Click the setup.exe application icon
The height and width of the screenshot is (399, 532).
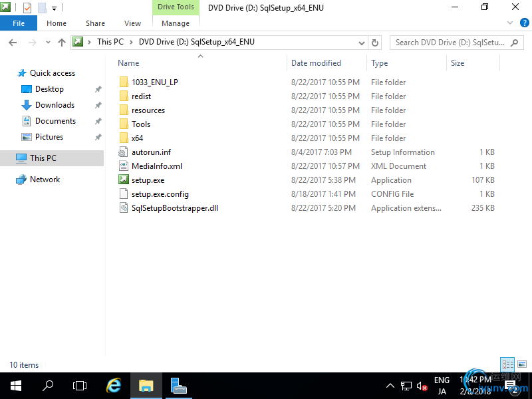tap(123, 180)
